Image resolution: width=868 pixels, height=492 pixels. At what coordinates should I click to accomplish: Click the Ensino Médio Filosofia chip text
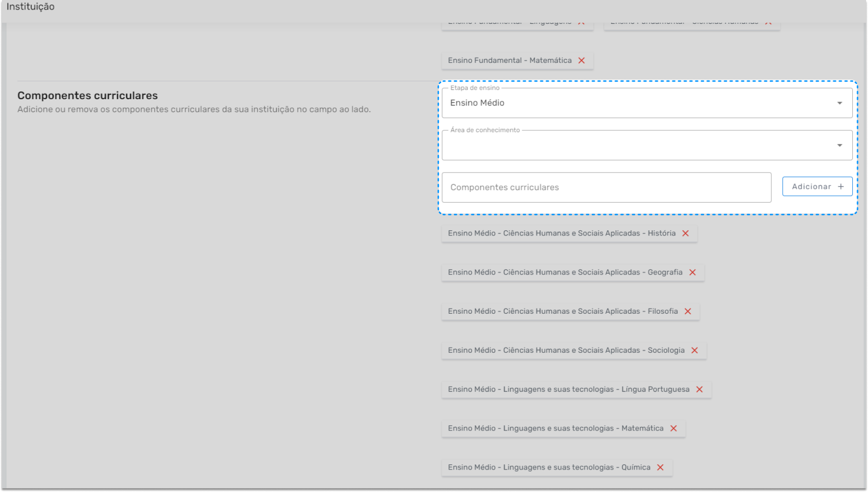(x=563, y=311)
